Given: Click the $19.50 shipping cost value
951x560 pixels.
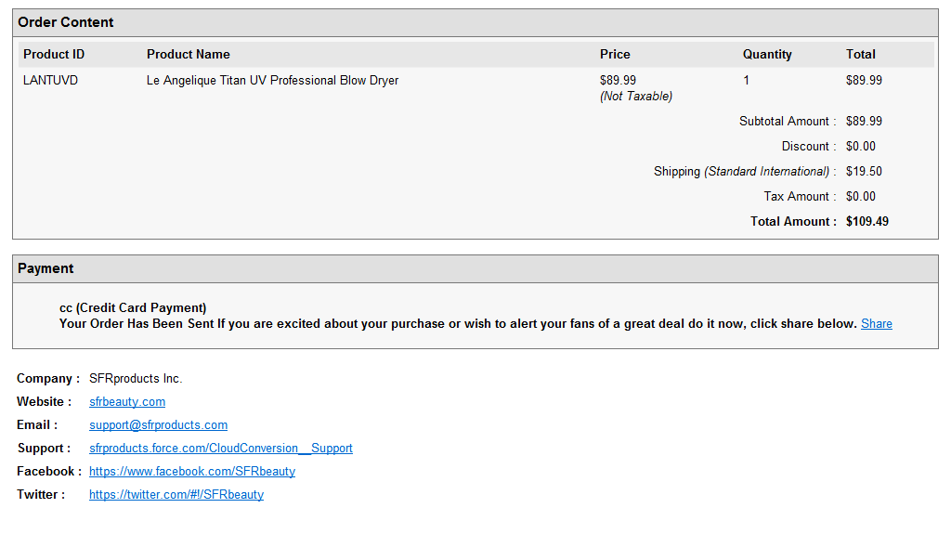Looking at the screenshot, I should [x=864, y=172].
